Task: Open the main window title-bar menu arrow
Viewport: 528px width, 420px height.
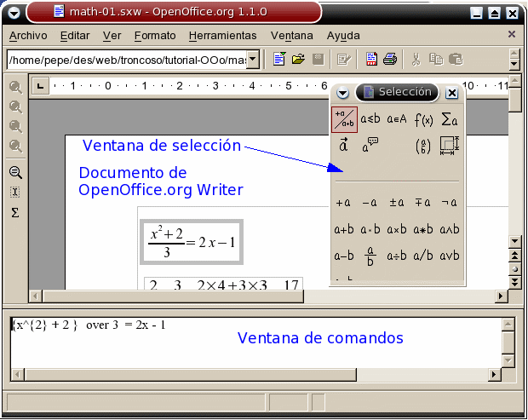Action: (x=14, y=14)
